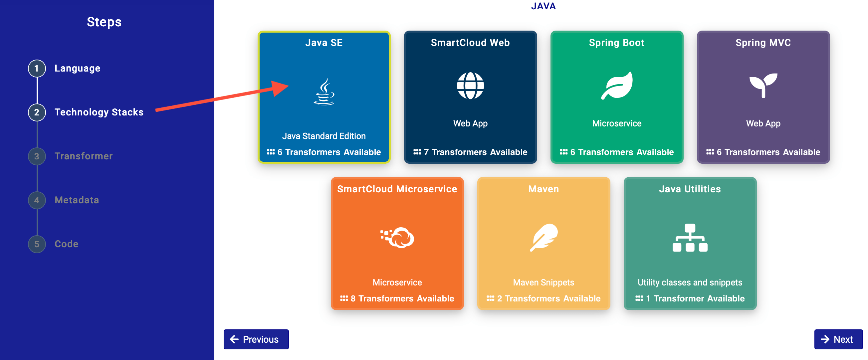Select the SmartCloud Web globe icon
This screenshot has width=868, height=360.
coord(470,86)
